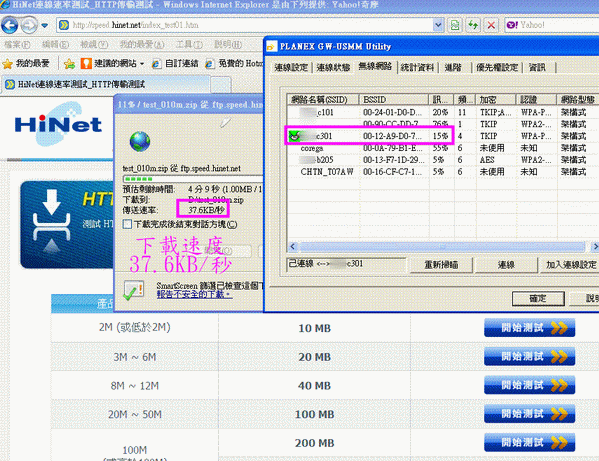Sort by 加密 column header
Image resolution: width=599 pixels, height=461 pixels.
pyautogui.click(x=496, y=100)
